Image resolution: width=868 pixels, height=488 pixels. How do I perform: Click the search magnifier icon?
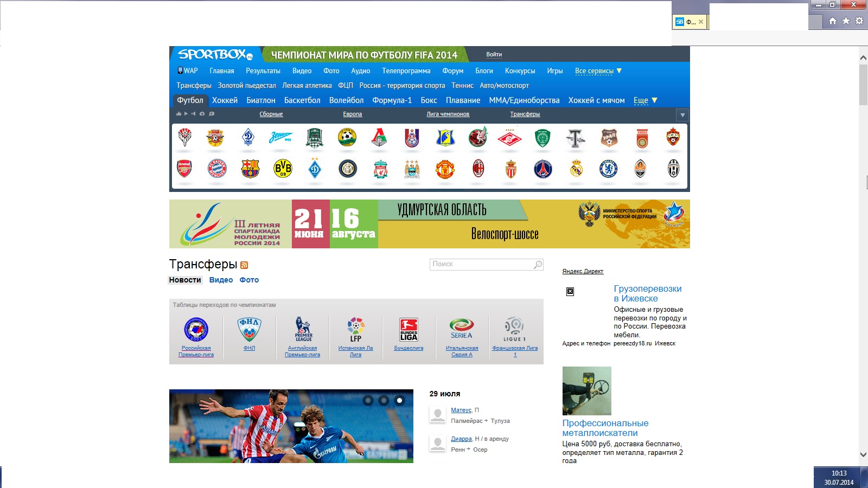pyautogui.click(x=538, y=265)
